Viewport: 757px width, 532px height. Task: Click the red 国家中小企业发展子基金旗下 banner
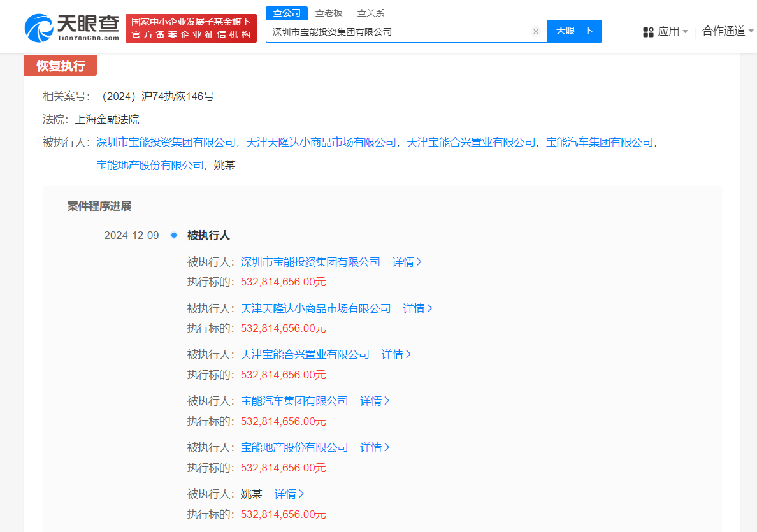pos(191,29)
